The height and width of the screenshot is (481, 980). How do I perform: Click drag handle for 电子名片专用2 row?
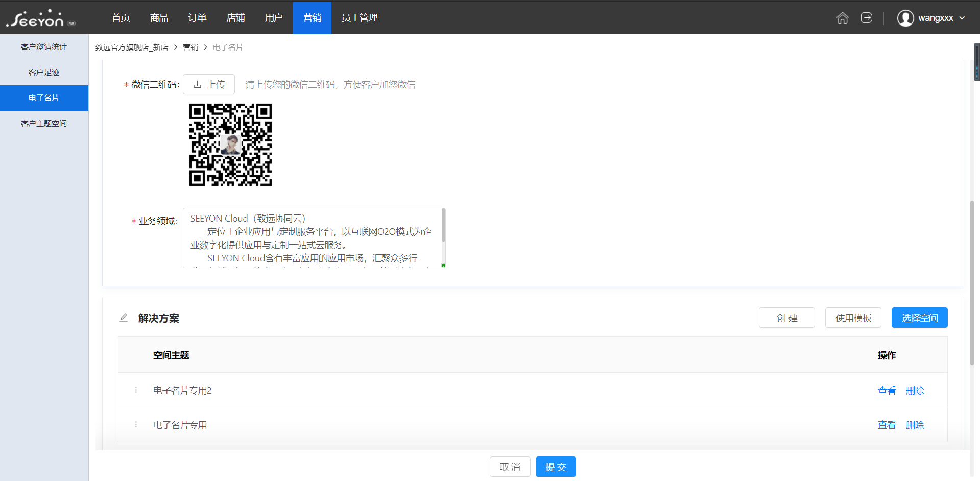click(136, 390)
